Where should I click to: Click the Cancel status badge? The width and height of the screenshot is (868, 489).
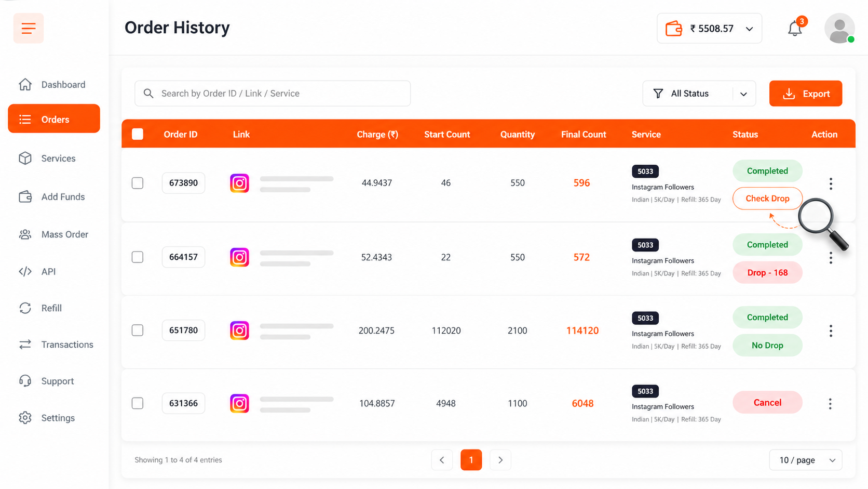tap(767, 403)
